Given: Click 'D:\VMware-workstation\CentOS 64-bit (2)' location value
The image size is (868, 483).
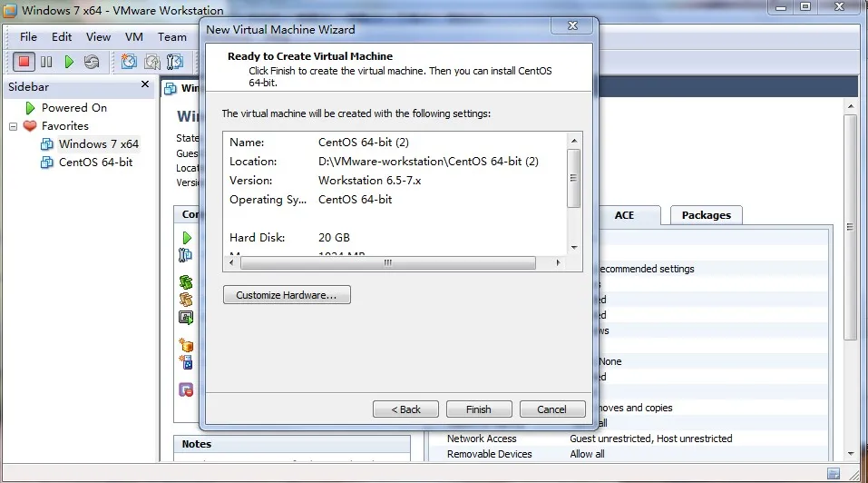Looking at the screenshot, I should 428,162.
